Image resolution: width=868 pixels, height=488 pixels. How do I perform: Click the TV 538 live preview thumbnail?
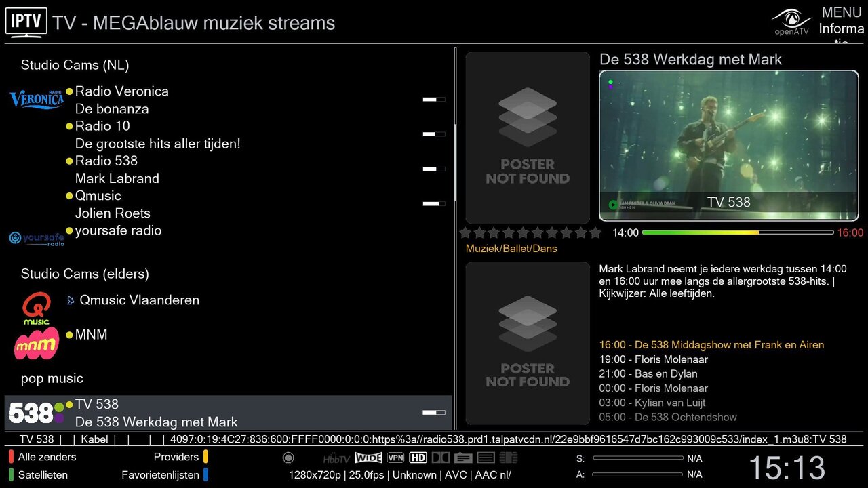pos(728,145)
